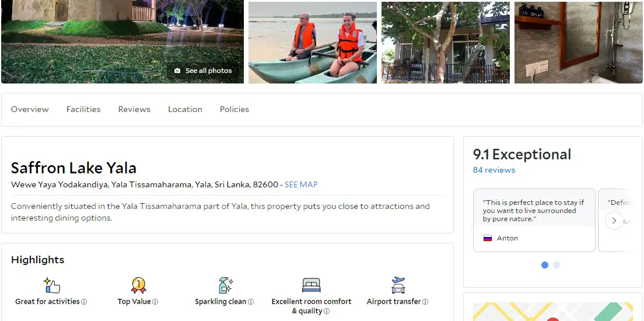Viewport: 644px width, 321px height.
Task: Follow the SEE MAP link
Action: point(301,184)
